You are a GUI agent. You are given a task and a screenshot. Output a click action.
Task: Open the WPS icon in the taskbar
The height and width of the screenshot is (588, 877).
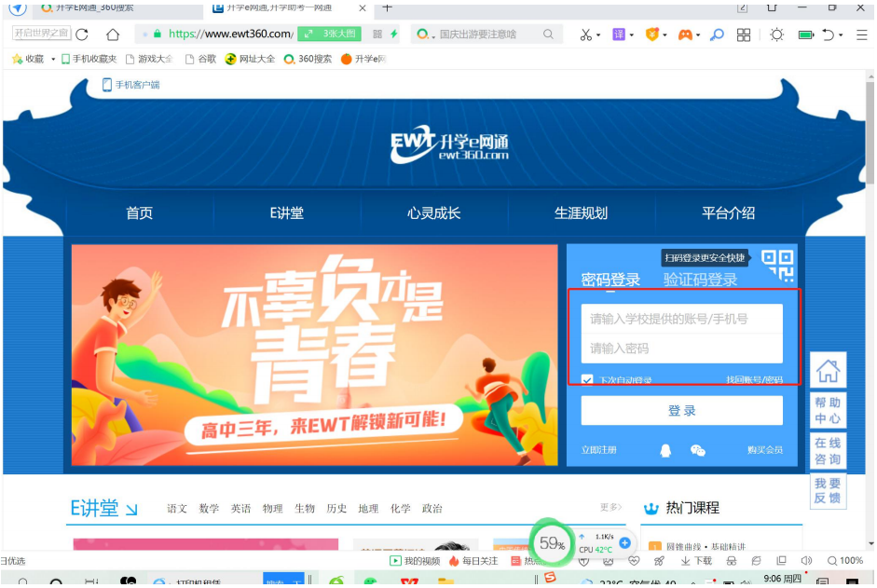(409, 581)
